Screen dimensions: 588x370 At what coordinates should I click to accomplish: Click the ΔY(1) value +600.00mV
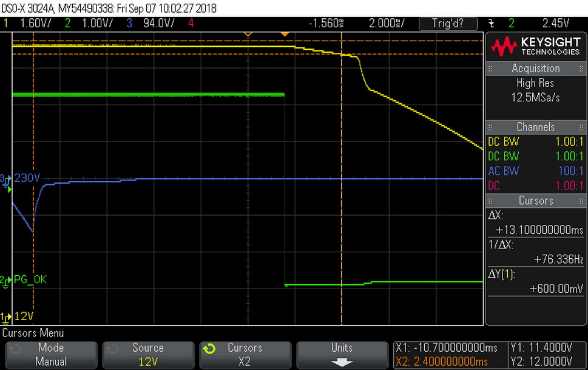pyautogui.click(x=556, y=289)
